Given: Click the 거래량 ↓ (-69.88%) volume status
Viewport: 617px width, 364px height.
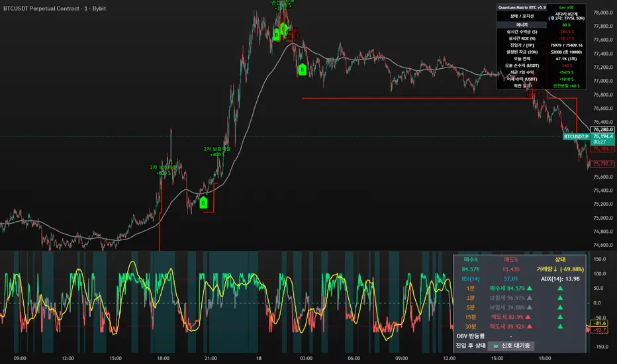Looking at the screenshot, I should [560, 269].
